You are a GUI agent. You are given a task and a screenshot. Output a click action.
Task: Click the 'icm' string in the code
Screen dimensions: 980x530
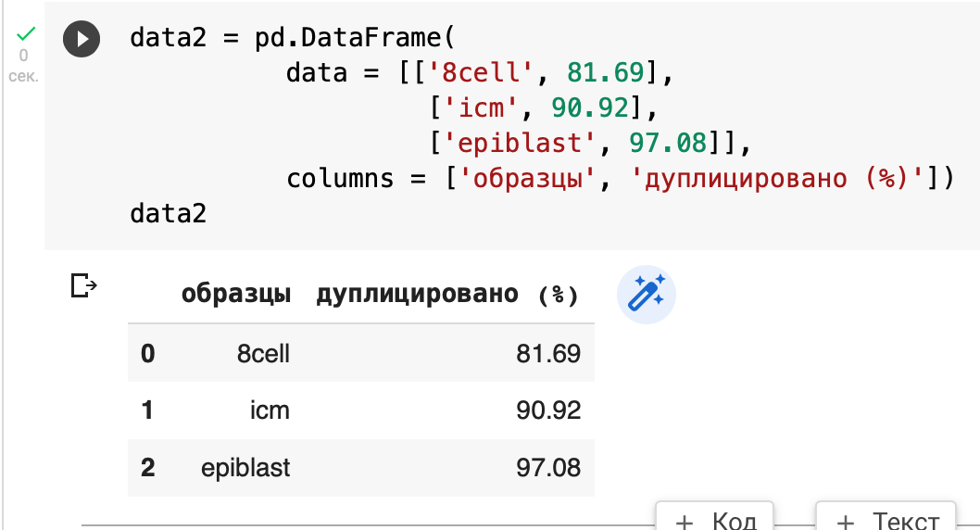482,108
